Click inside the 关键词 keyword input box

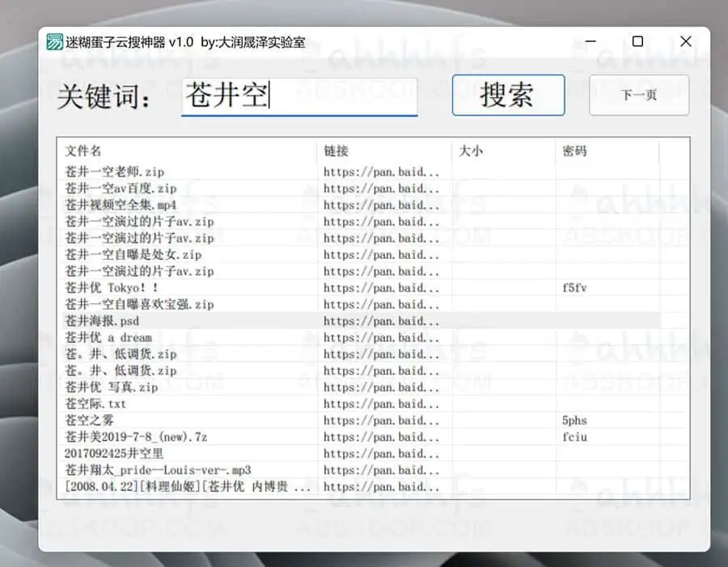pyautogui.click(x=299, y=96)
